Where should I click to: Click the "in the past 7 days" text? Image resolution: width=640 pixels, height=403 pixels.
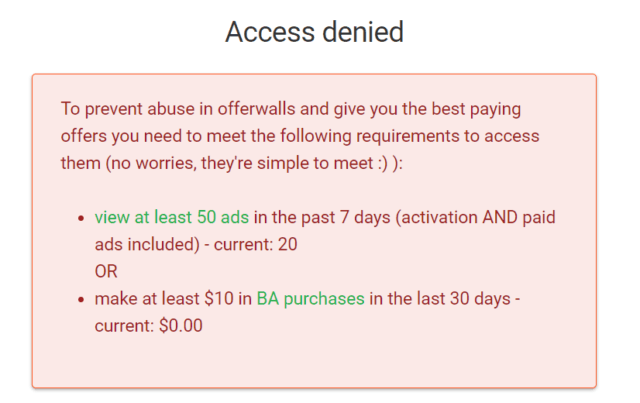pyautogui.click(x=322, y=217)
